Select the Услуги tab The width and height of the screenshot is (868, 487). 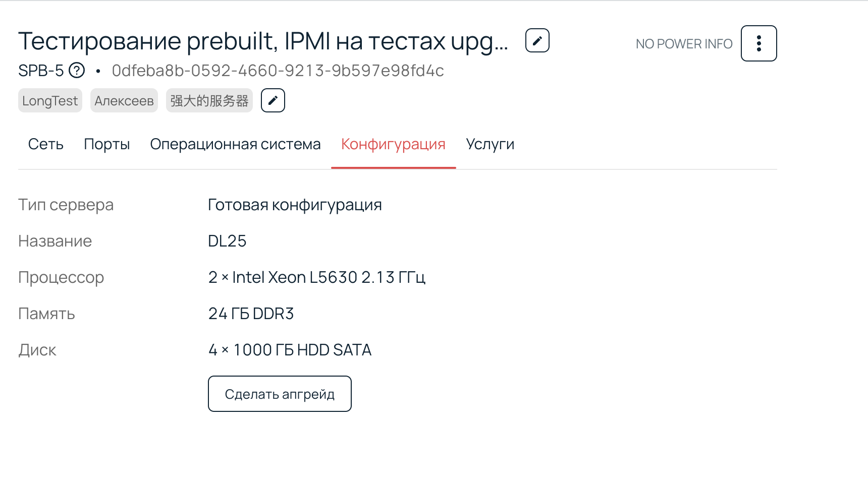click(490, 144)
